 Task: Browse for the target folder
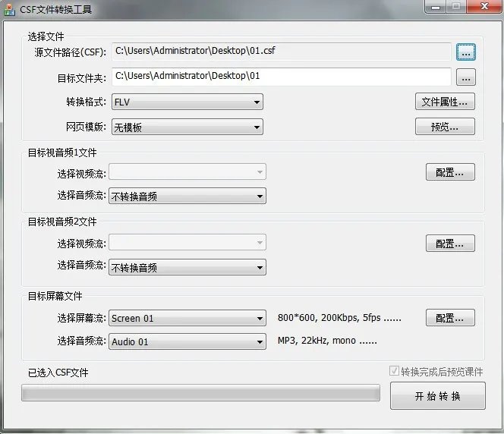(x=466, y=77)
